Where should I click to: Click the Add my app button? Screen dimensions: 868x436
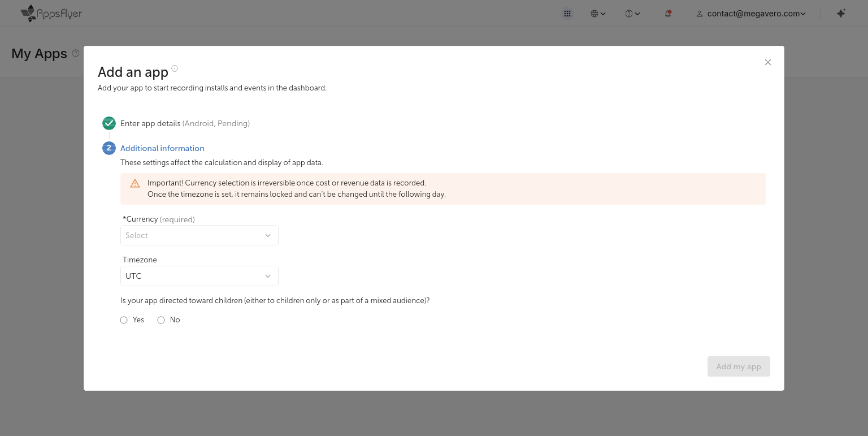click(738, 366)
